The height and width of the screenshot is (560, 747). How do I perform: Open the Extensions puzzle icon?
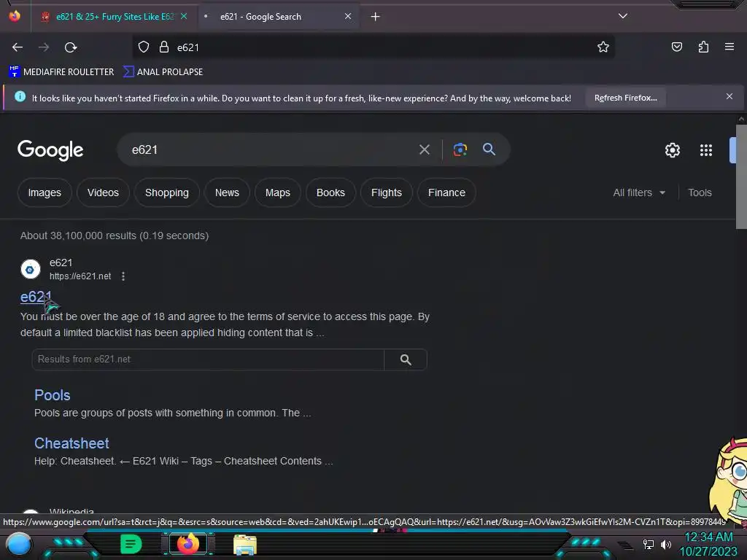[703, 47]
